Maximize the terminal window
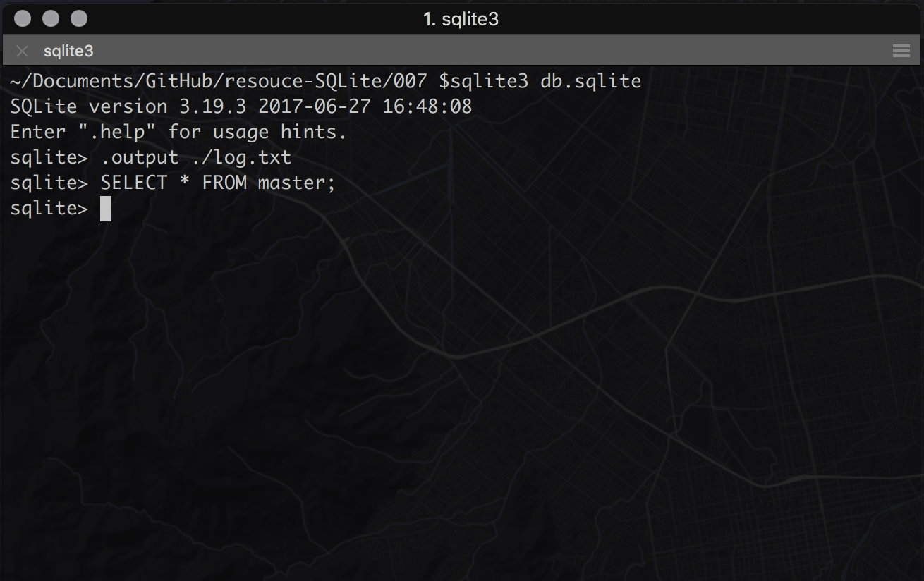The height and width of the screenshot is (581, 924). (79, 18)
